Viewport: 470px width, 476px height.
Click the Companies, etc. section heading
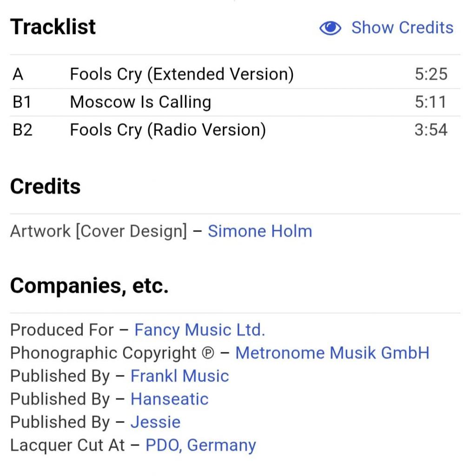click(x=89, y=285)
